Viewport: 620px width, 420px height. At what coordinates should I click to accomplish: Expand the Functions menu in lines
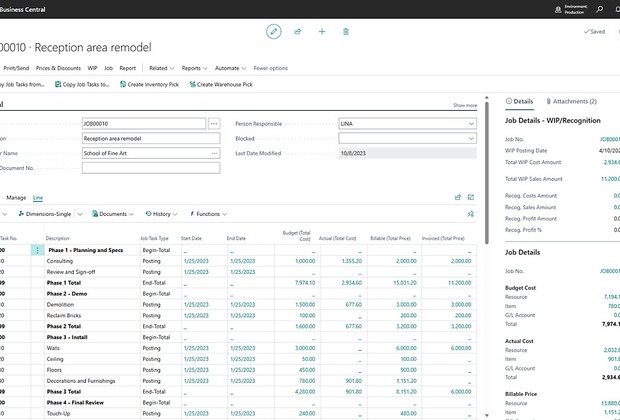click(x=208, y=214)
